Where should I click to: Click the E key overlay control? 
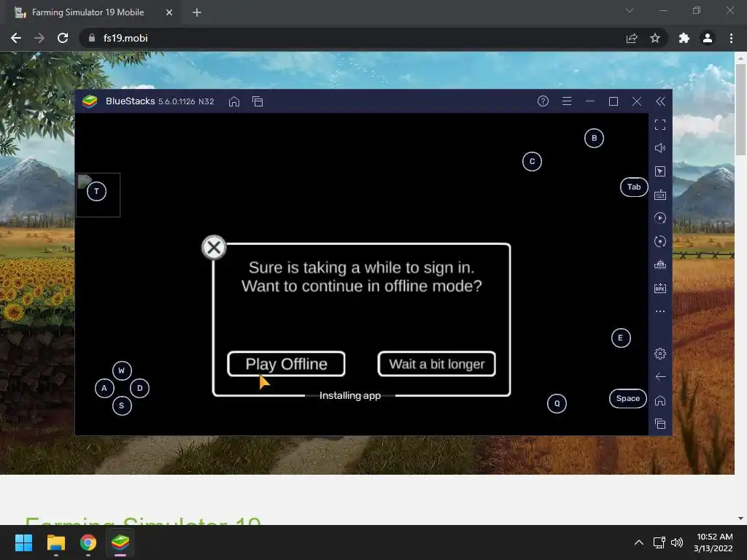click(x=620, y=338)
